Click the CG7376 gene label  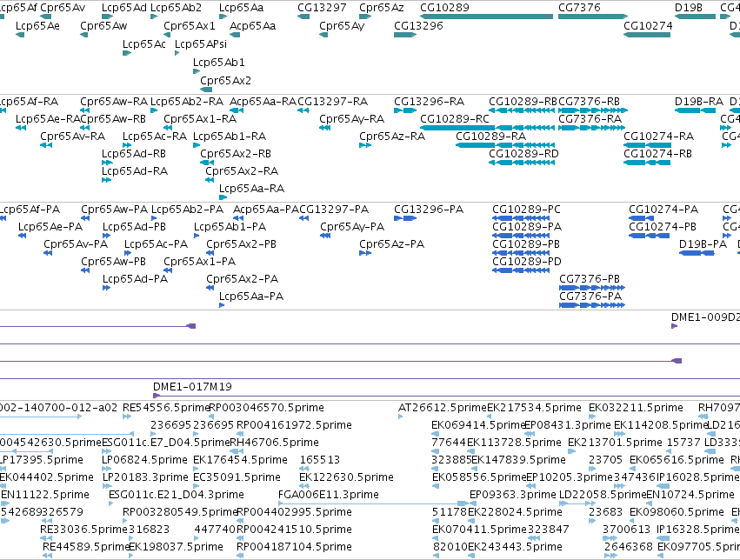tap(579, 8)
